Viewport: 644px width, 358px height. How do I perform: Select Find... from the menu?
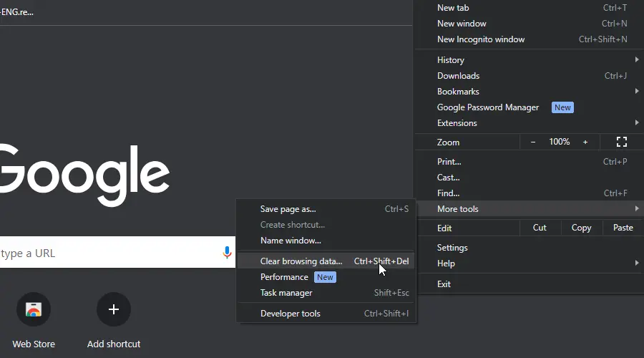tap(530, 193)
